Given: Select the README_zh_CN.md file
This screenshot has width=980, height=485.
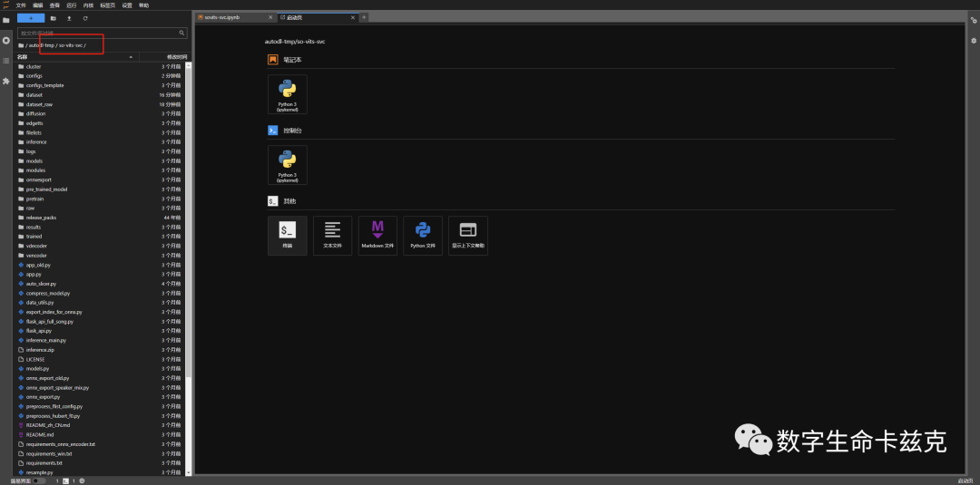Looking at the screenshot, I should coord(100,425).
